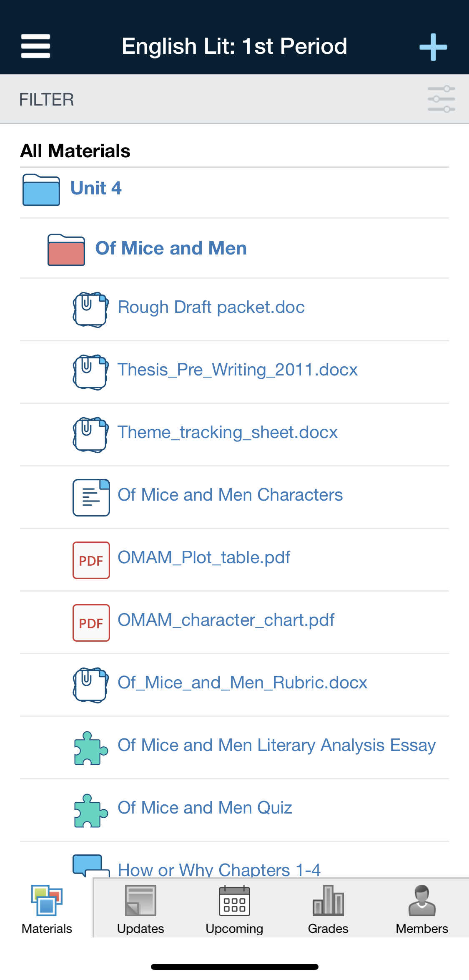Select the Materials tab
The height and width of the screenshot is (980, 469).
coord(47,909)
